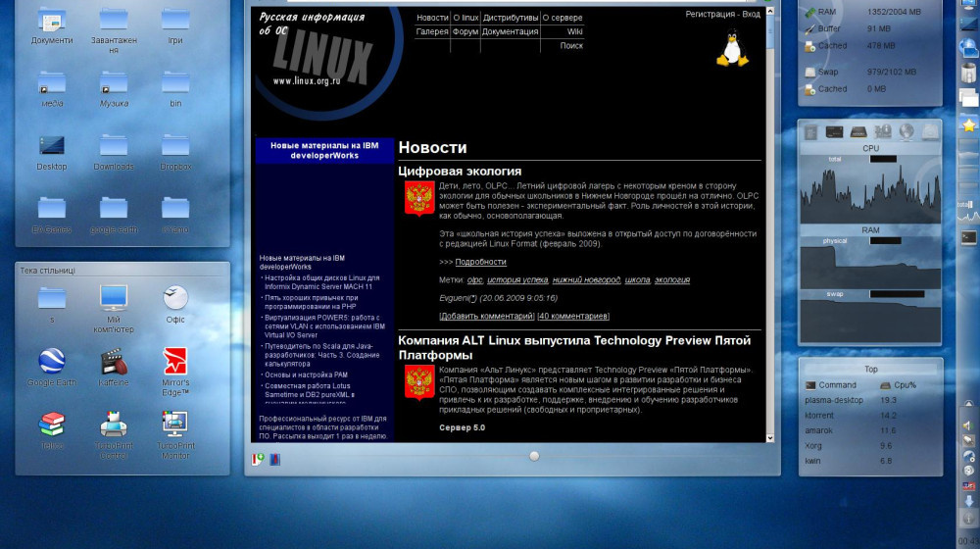Click the zoom slider handle below webpage

[534, 456]
